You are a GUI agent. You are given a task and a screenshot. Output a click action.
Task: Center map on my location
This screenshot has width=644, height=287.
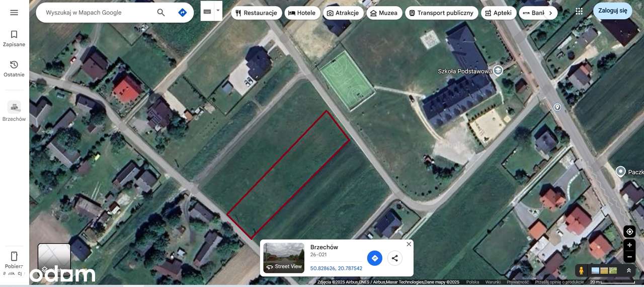click(629, 232)
